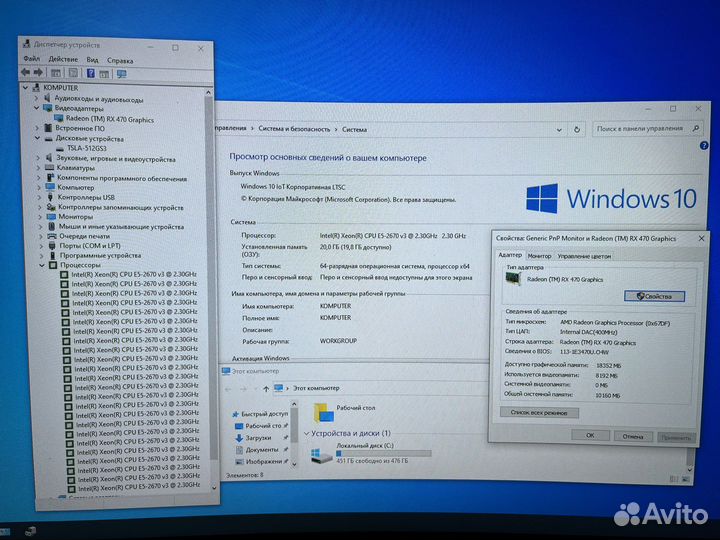Screen dimensions: 720x540
Task: Open Локальный диск (C:) drive icon
Action: point(321,455)
